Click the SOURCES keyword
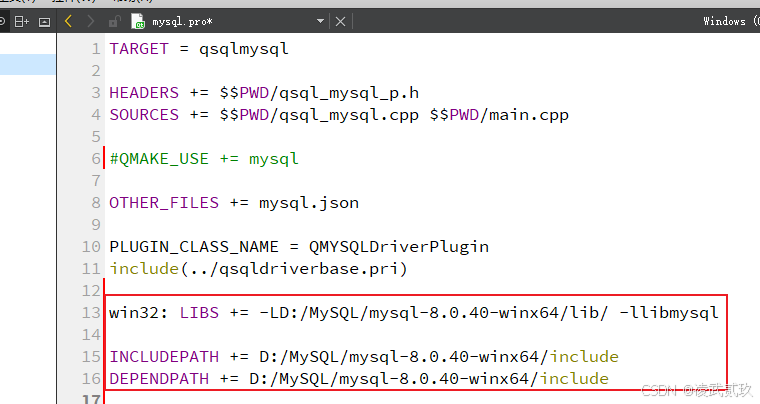The width and height of the screenshot is (760, 404). [x=144, y=115]
